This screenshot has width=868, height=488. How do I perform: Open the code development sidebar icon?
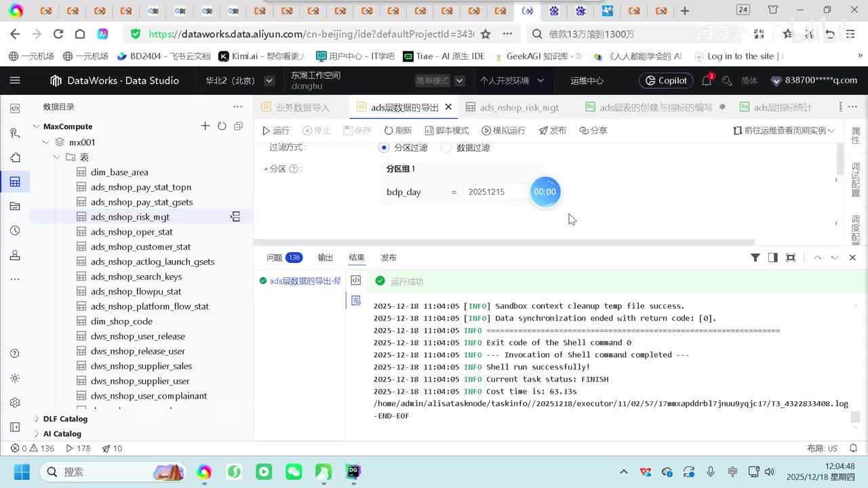pos(15,108)
